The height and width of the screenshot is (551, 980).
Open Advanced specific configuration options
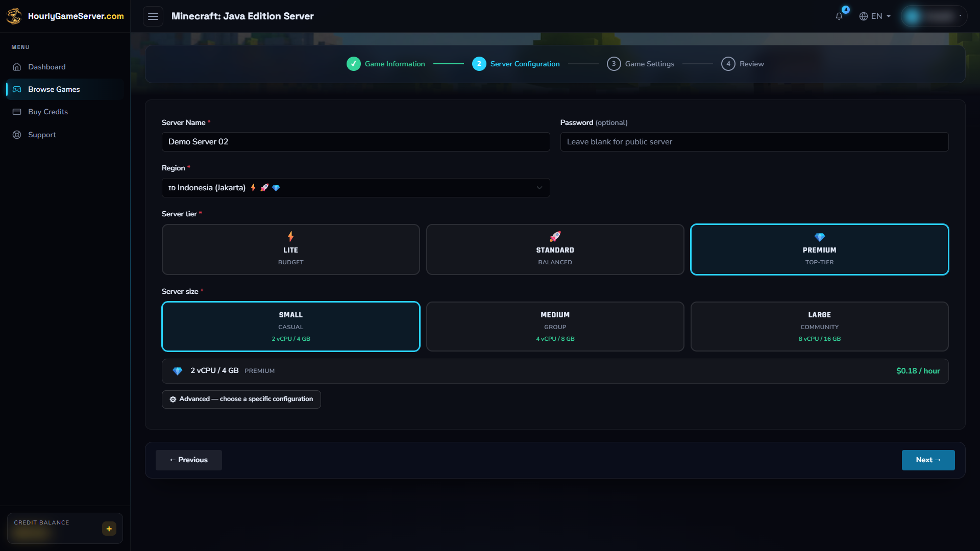241,399
